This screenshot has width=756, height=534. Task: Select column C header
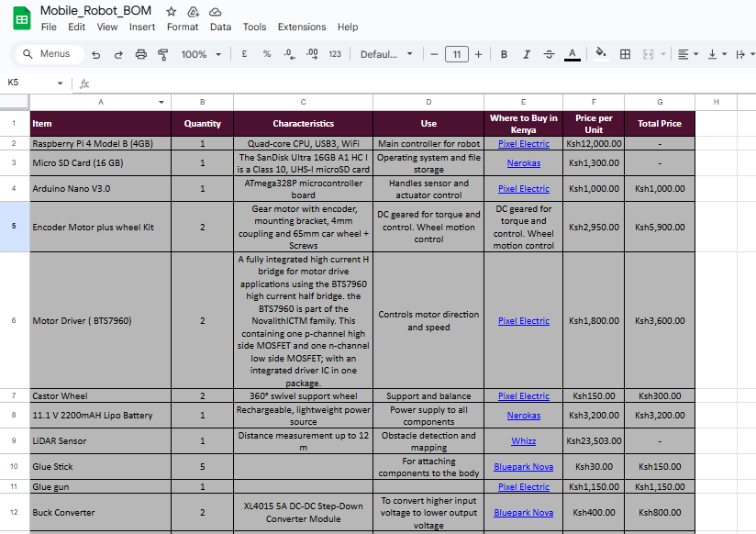pos(304,102)
